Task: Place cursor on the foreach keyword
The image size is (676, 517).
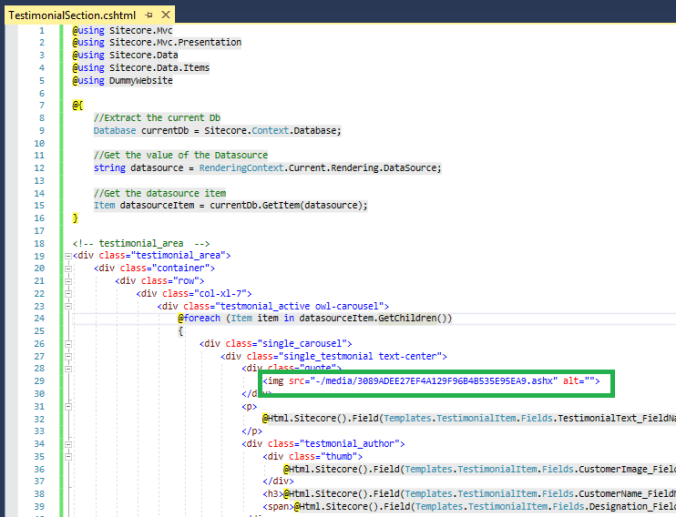Action: pyautogui.click(x=203, y=319)
